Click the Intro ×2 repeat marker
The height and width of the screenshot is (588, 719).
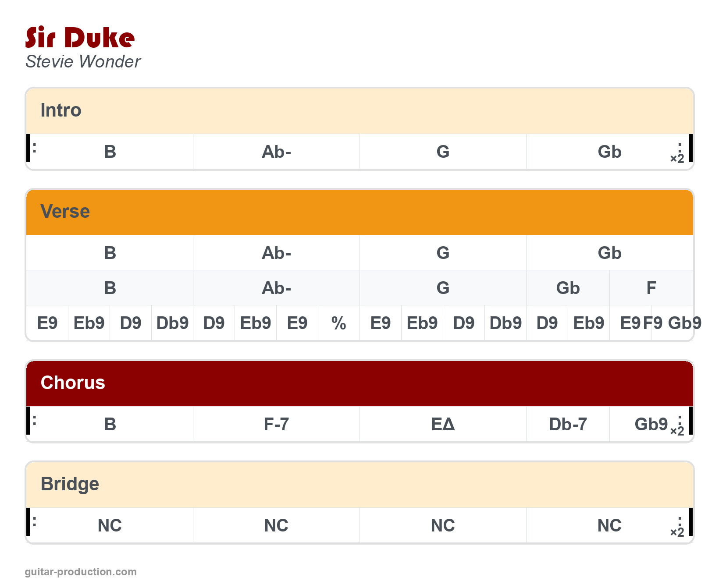[x=677, y=157]
